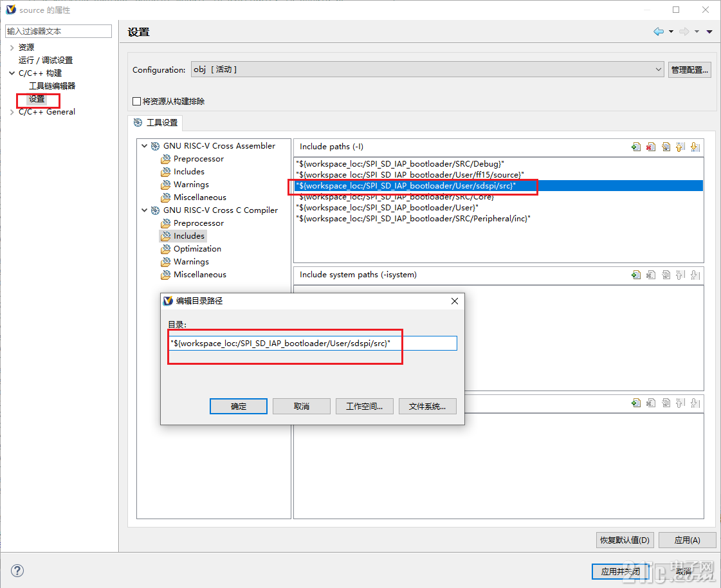The width and height of the screenshot is (721, 588).
Task: Open the forward history dropdown arrow
Action: point(697,32)
